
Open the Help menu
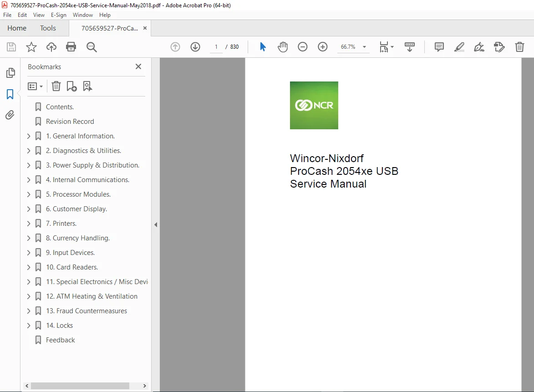click(105, 15)
